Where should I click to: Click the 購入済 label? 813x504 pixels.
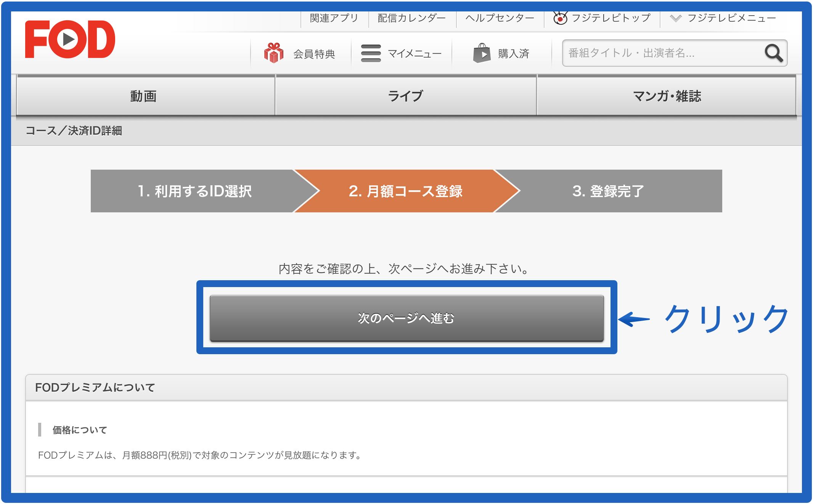pos(513,54)
